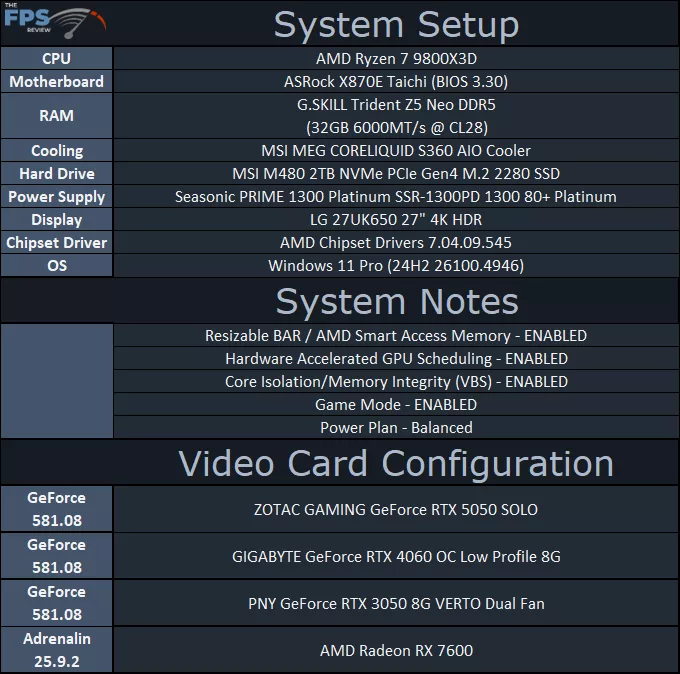Click the G.SKILL Trident Z5 Neo DDR5 text
Screen dimensions: 680x674
[x=395, y=104]
